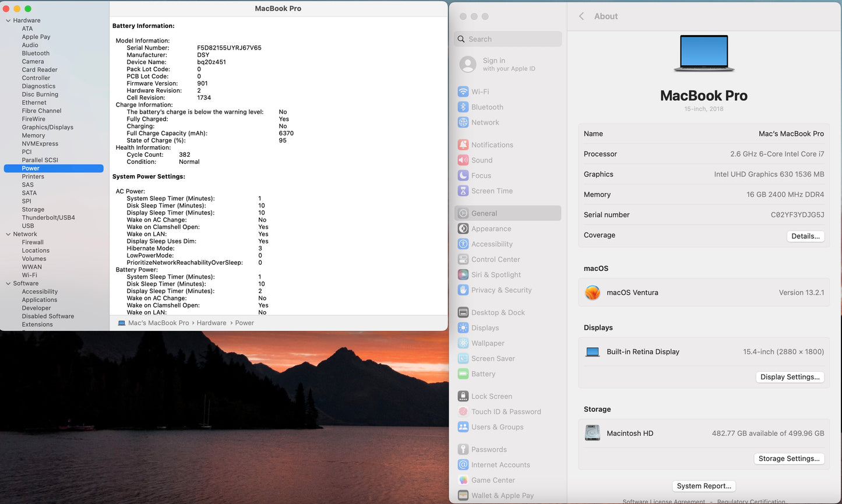Open Display Settings... button
842x504 pixels.
tap(790, 377)
